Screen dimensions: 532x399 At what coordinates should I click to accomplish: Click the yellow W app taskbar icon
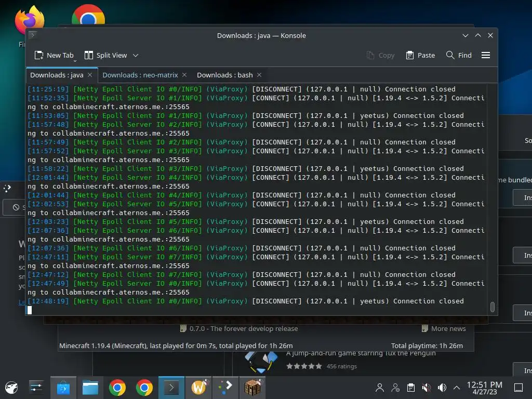pos(198,388)
